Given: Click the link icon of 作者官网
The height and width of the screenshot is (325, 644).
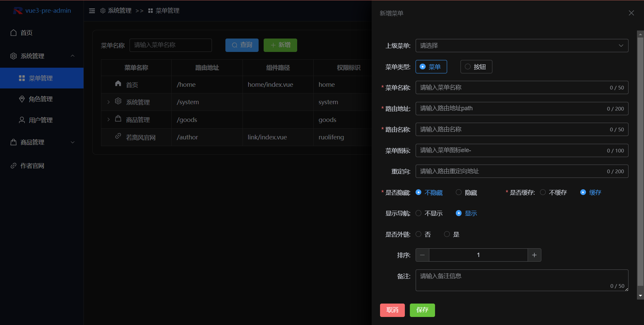Looking at the screenshot, I should click(x=13, y=166).
